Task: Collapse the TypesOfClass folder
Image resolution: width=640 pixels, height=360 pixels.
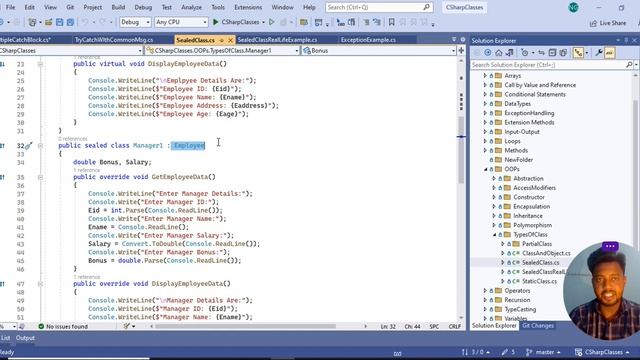Action: [x=494, y=235]
